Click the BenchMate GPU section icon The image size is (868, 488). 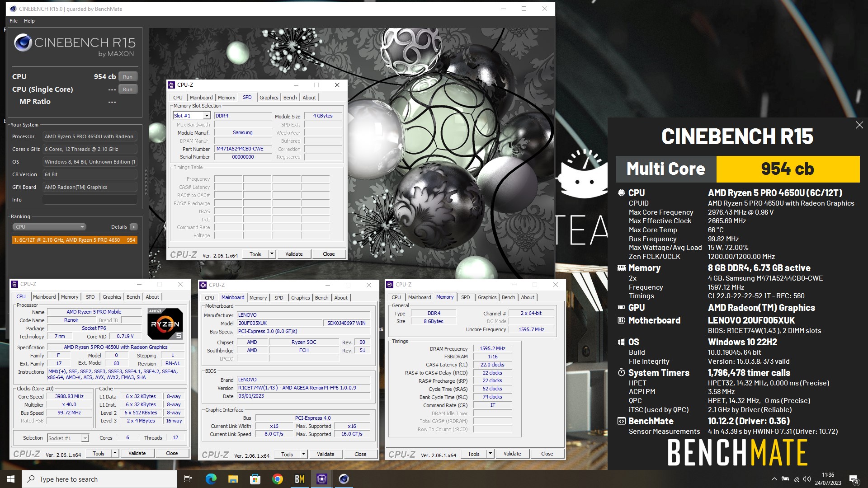(622, 308)
